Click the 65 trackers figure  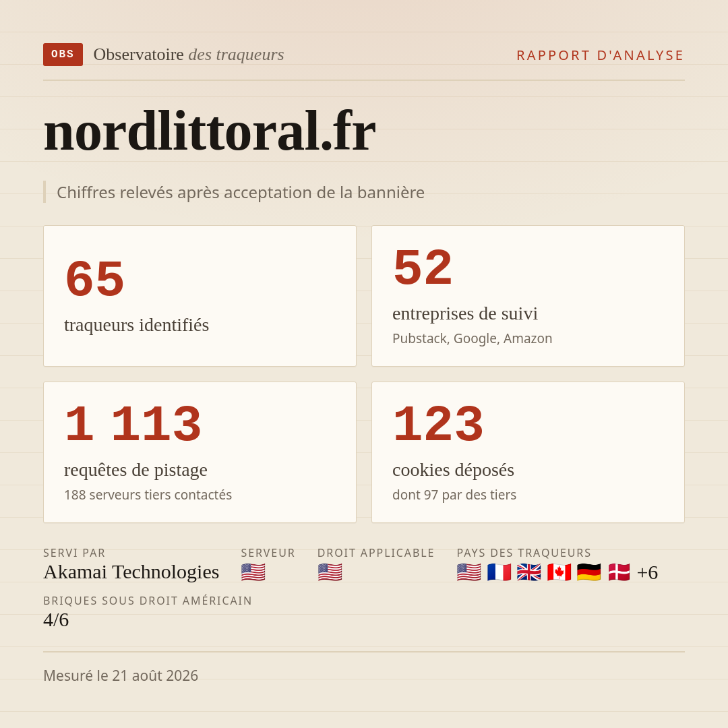click(95, 278)
